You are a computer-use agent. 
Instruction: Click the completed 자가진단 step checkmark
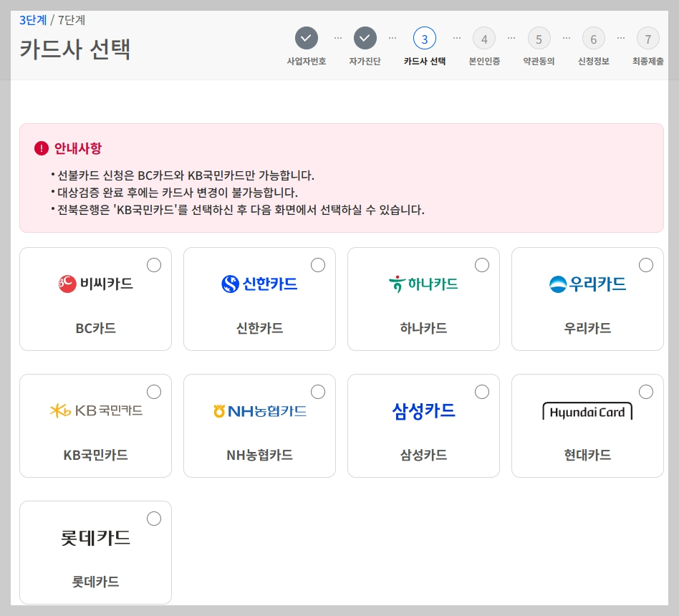click(365, 38)
